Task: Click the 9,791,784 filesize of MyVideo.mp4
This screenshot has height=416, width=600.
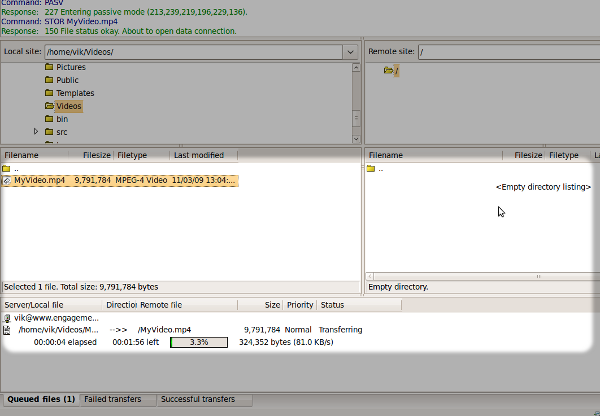Action: coord(93,180)
